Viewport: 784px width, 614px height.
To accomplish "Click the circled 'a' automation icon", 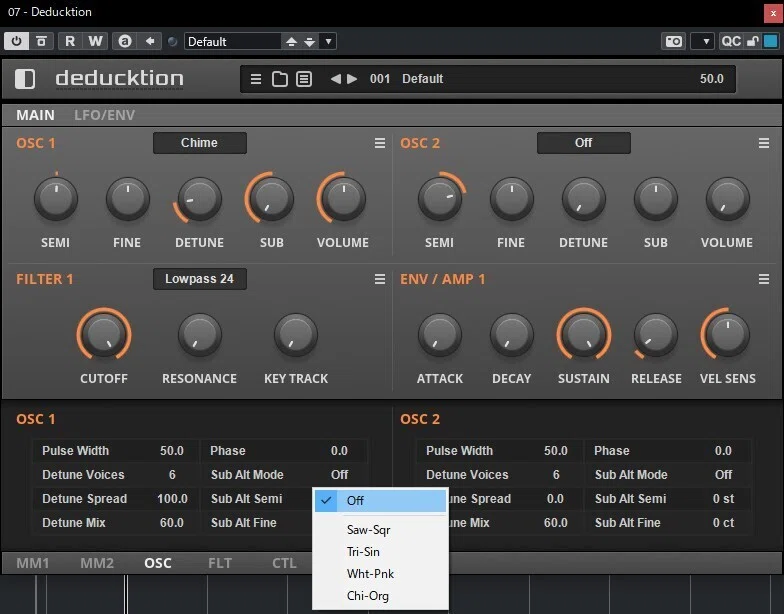I will pos(125,41).
